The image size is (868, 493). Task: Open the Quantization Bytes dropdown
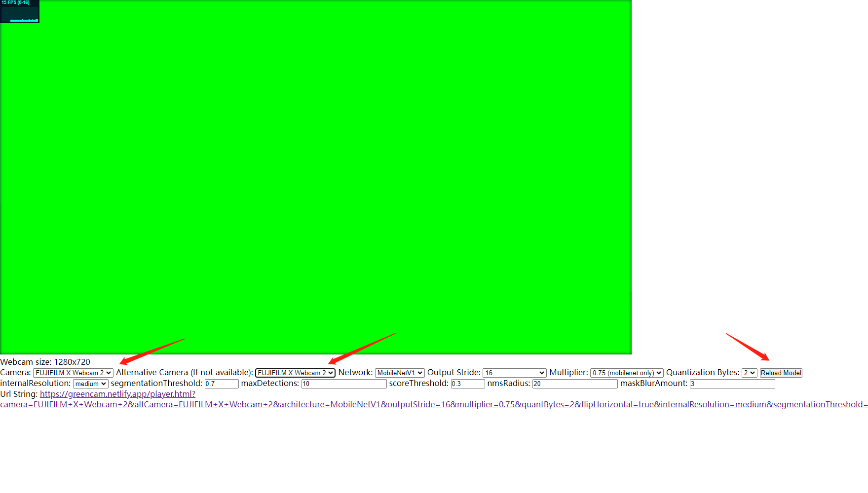click(749, 373)
